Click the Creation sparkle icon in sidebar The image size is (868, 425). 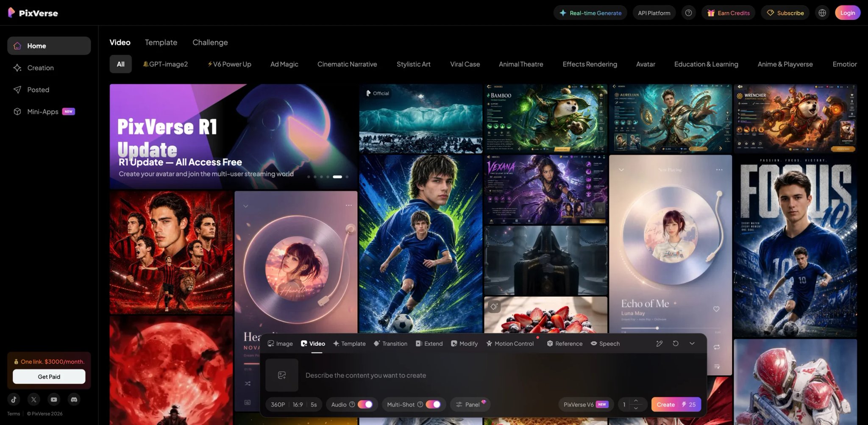click(x=17, y=68)
